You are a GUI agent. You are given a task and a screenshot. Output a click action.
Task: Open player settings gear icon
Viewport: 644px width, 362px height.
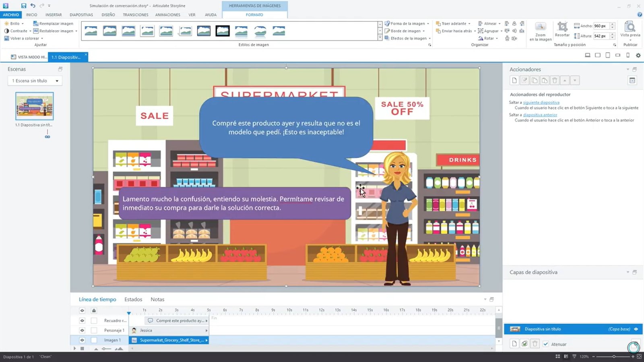point(638,55)
